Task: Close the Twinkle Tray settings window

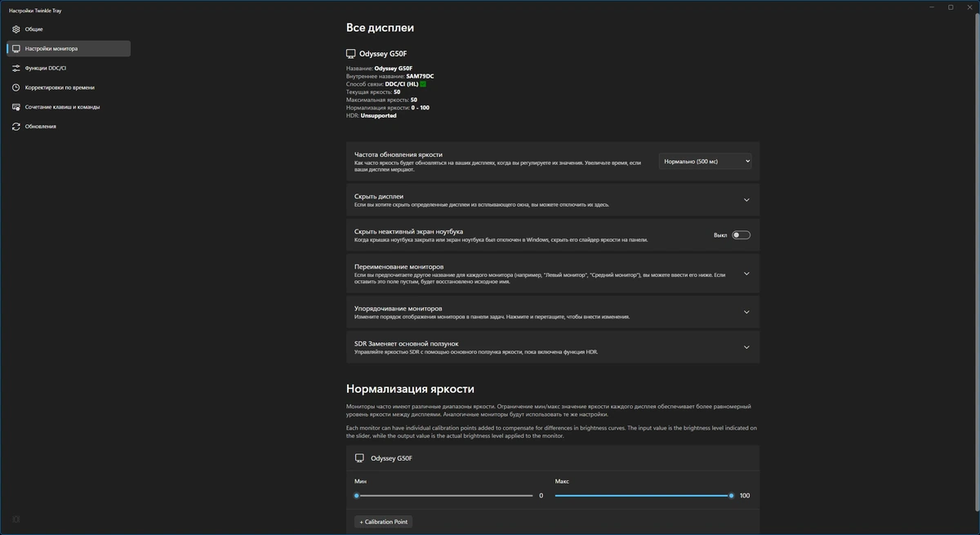Action: 969,7
